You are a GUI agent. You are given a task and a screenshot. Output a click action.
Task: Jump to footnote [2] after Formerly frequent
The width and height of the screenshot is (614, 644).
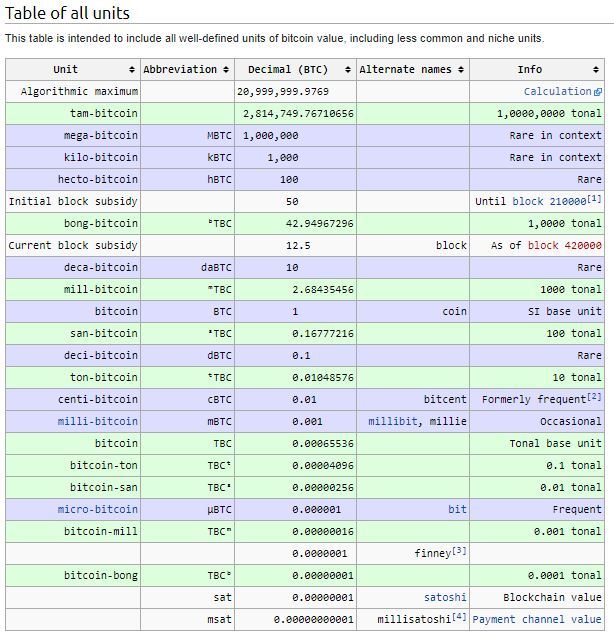594,397
